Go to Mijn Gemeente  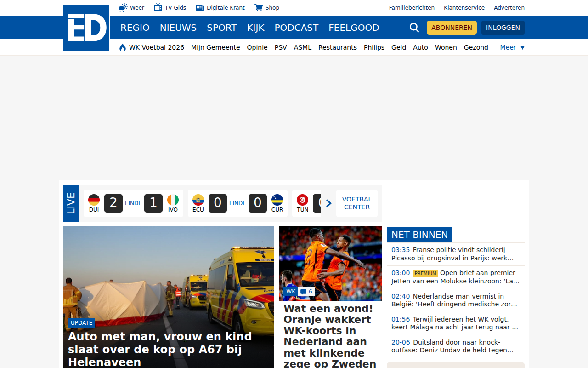[x=215, y=47]
